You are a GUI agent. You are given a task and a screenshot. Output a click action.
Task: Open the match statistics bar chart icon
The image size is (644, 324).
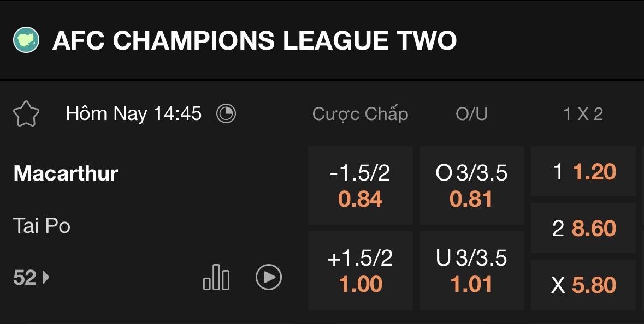pos(216,277)
